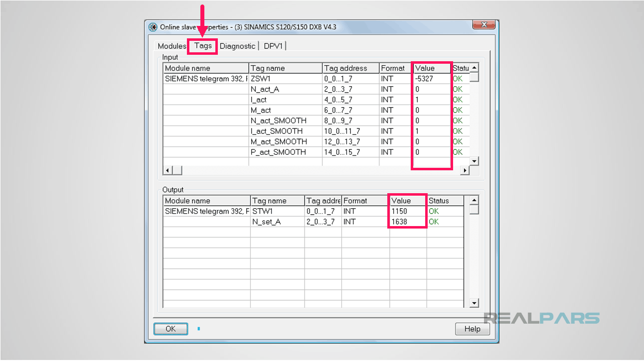Click the INT format in the M_act row
Viewport: 644px width, 361px height.
pos(387,110)
